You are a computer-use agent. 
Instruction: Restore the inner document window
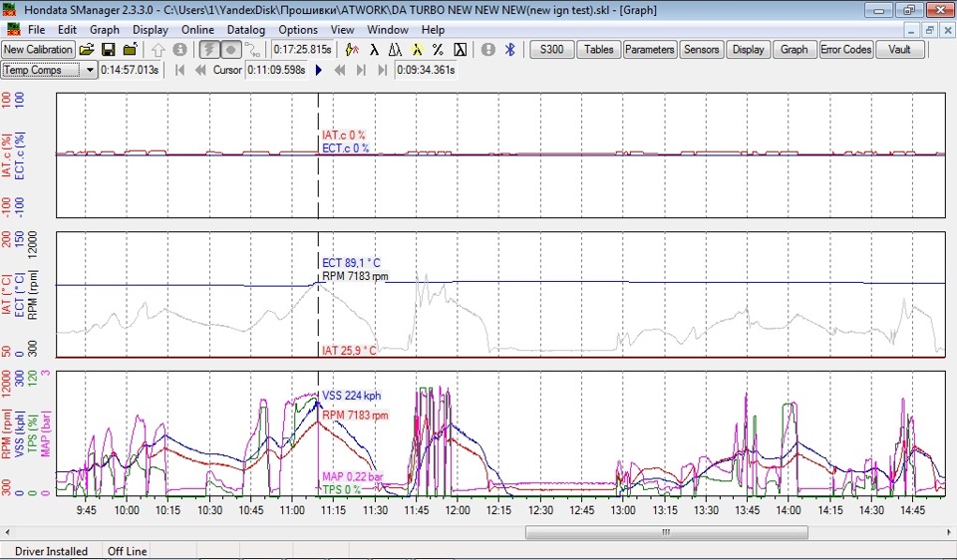point(929,30)
